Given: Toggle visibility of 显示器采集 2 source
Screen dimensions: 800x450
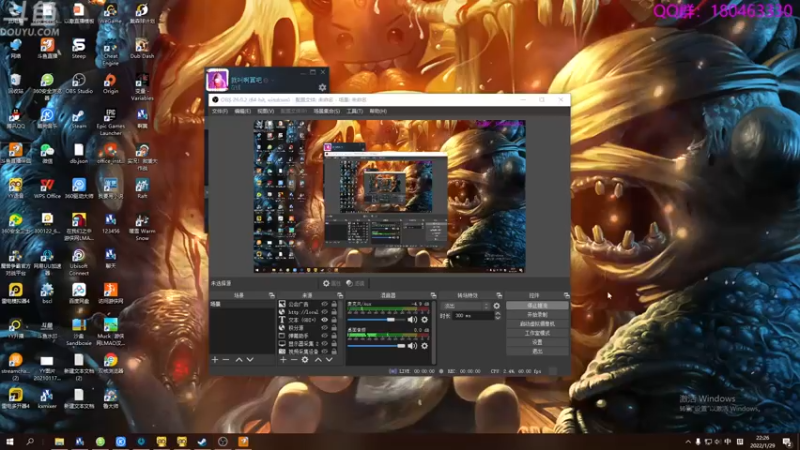Looking at the screenshot, I should coord(324,344).
